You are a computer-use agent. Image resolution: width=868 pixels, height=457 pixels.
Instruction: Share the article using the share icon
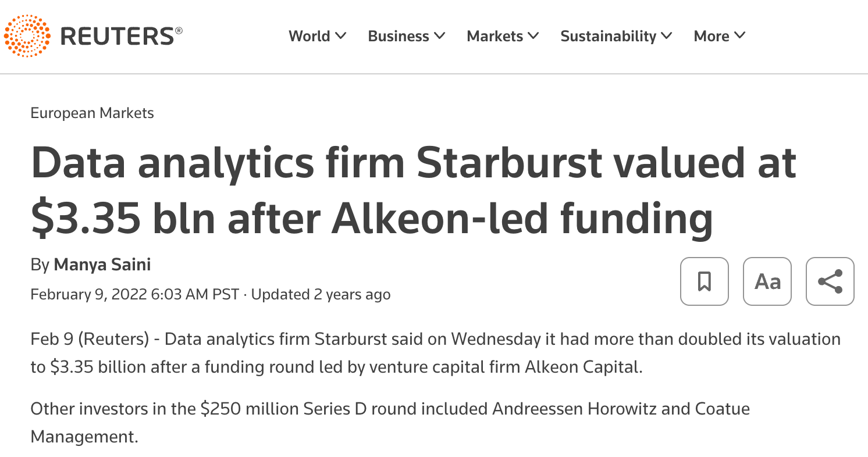[830, 281]
